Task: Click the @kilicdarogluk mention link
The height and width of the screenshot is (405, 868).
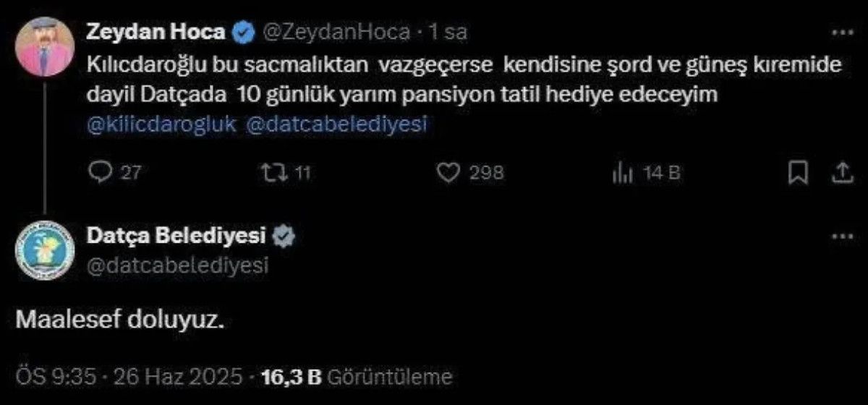Action: tap(161, 124)
